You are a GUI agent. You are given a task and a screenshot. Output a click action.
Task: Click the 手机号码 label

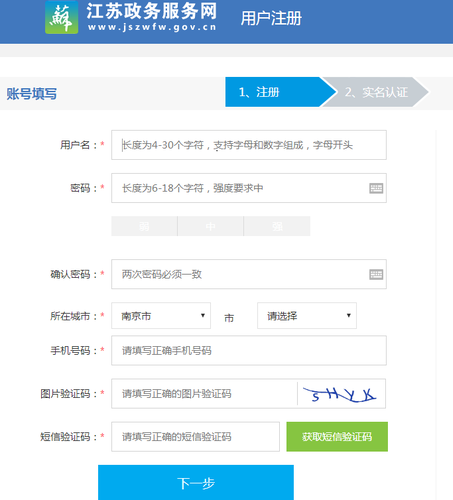(x=73, y=350)
